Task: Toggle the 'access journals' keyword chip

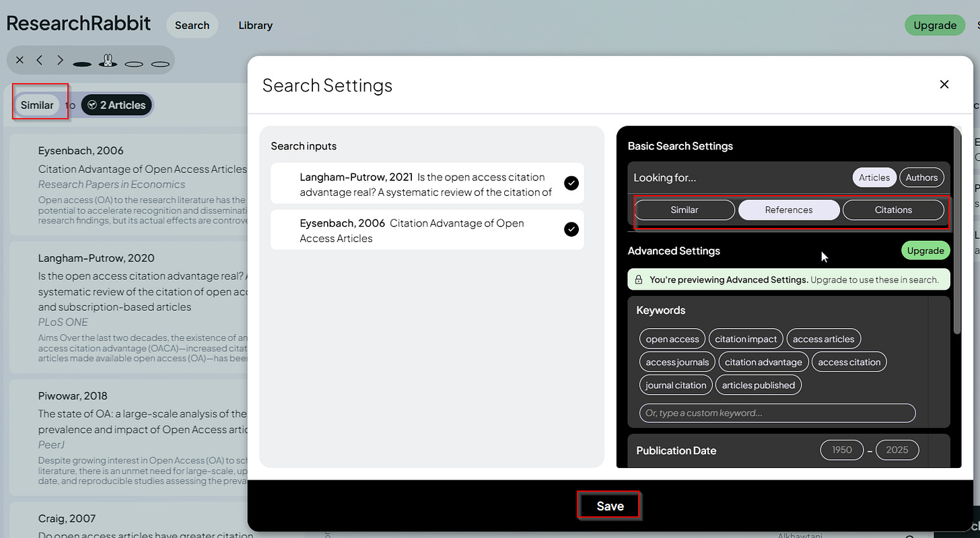Action: pyautogui.click(x=677, y=362)
